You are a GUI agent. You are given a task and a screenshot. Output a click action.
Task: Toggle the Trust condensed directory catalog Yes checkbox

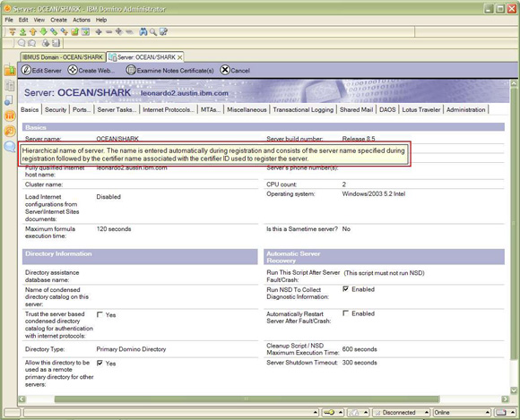coord(100,314)
